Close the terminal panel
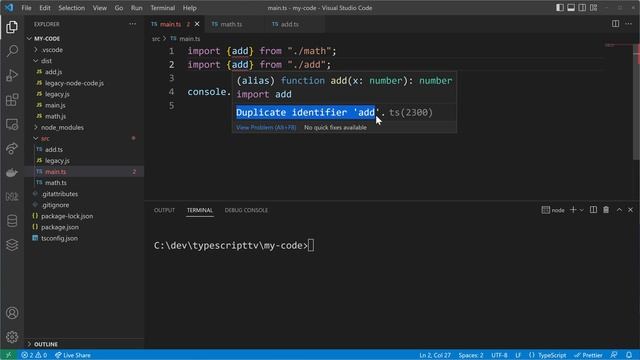 pos(630,210)
